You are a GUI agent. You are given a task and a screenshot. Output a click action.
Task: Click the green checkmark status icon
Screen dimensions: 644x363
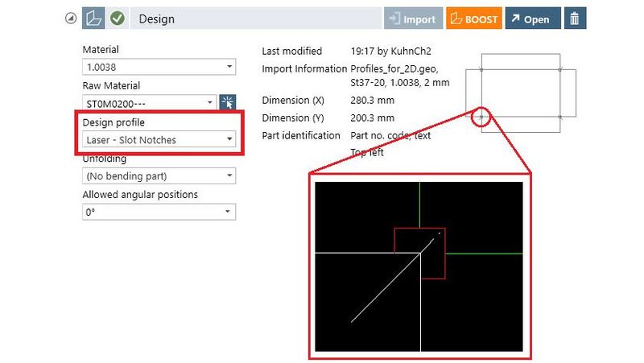[117, 19]
